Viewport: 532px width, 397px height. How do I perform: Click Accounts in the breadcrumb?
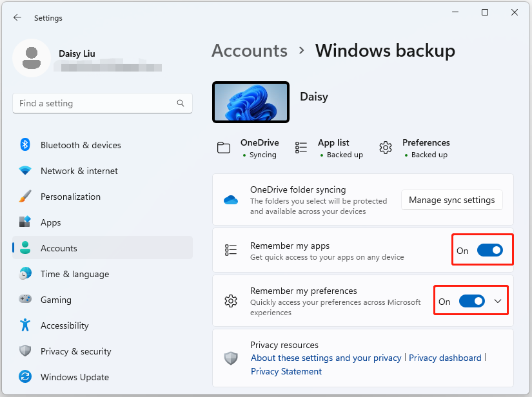250,51
